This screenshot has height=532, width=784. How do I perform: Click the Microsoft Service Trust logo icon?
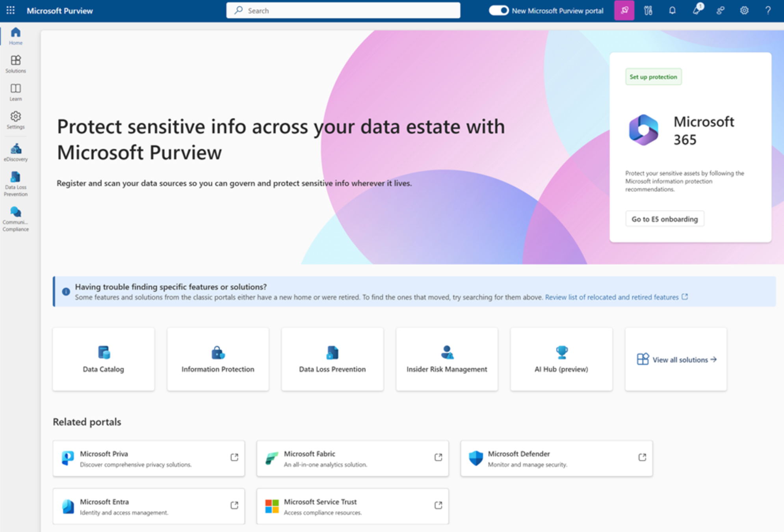(x=272, y=506)
